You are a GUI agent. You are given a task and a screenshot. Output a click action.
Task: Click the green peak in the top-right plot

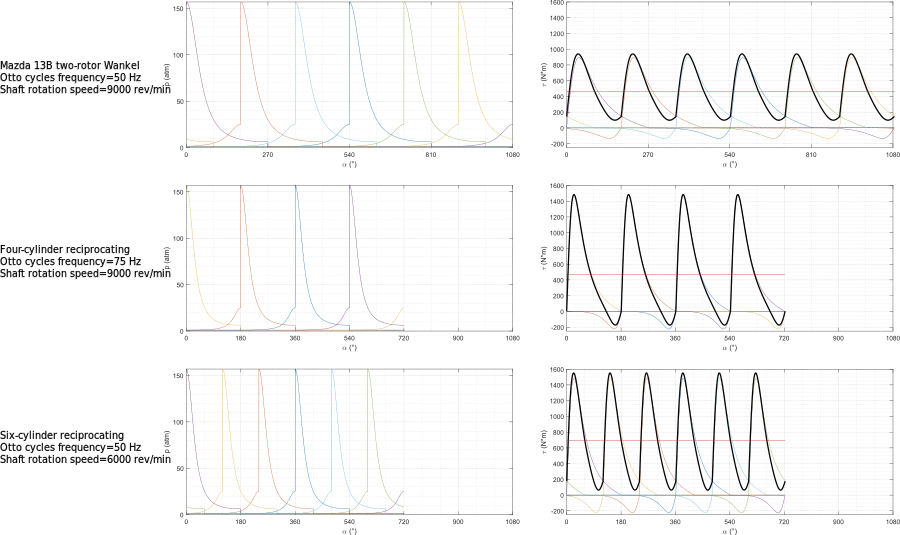pos(797,62)
